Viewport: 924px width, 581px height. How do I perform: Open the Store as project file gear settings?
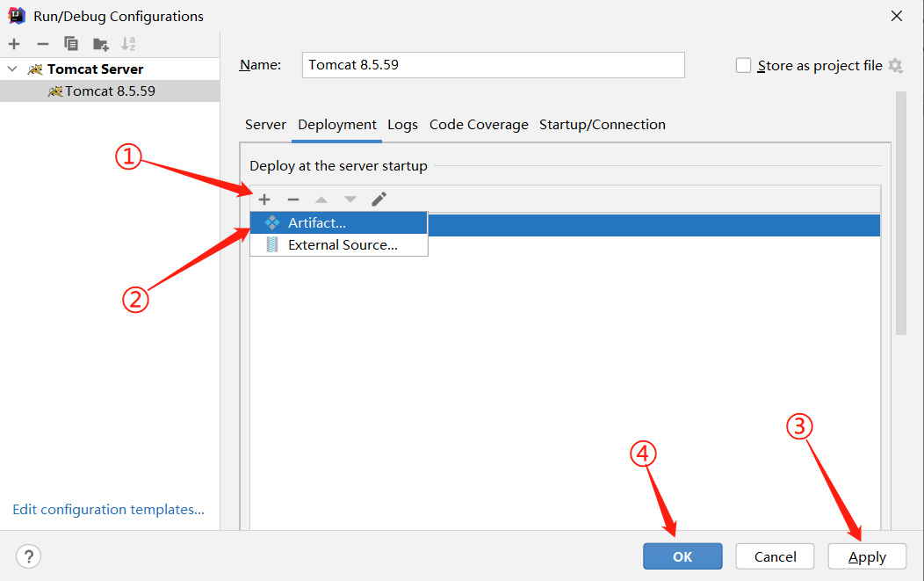coord(896,65)
